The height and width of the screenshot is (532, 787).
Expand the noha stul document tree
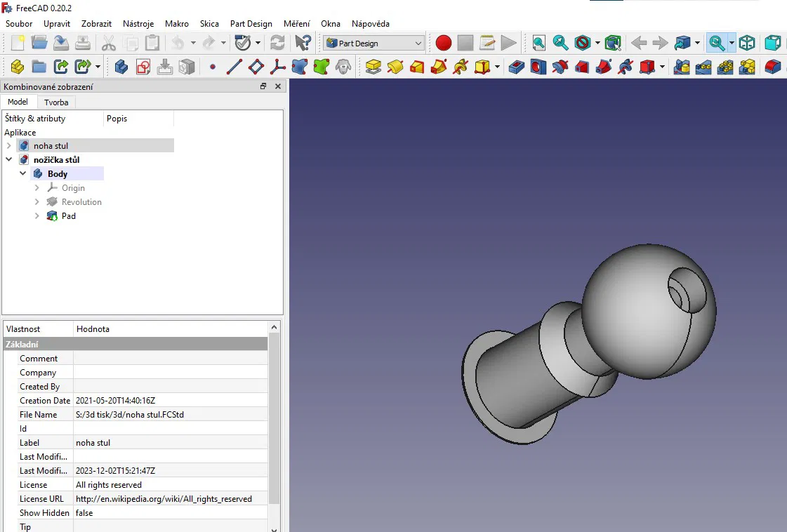(x=9, y=146)
